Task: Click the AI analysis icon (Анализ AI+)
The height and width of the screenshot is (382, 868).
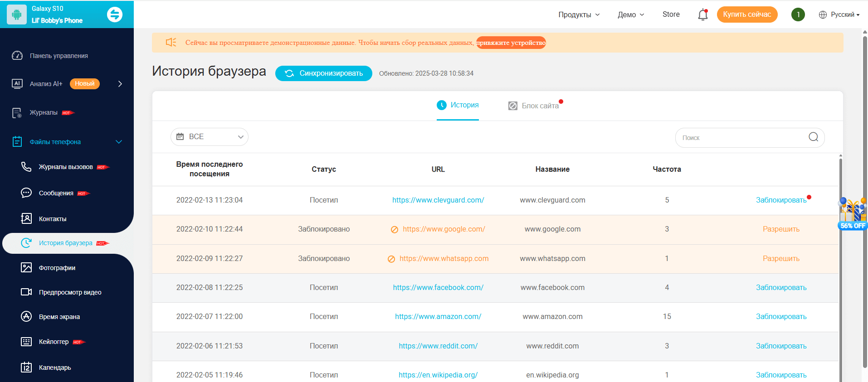Action: (x=17, y=84)
